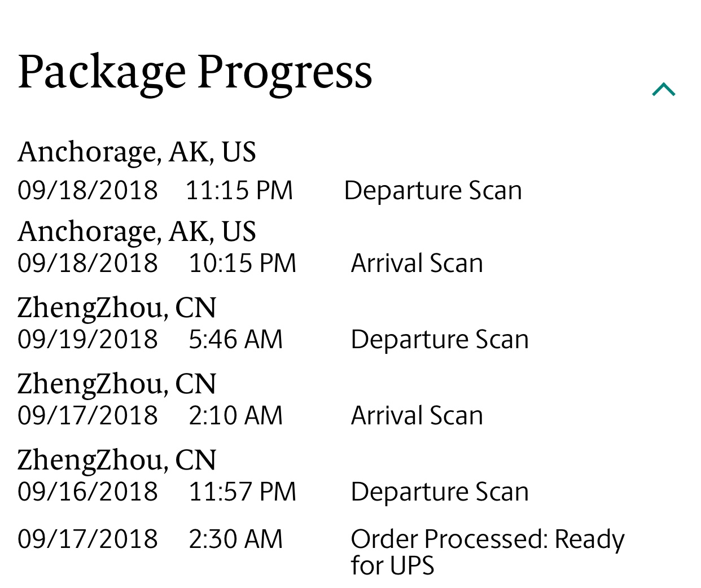Click ZhengZhou, CN above 2:10 AM entry
Image resolution: width=701 pixels, height=588 pixels.
(x=117, y=384)
